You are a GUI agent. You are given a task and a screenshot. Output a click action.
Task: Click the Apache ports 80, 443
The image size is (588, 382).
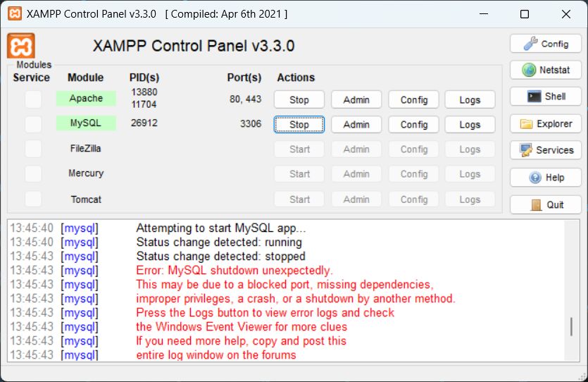pos(245,99)
